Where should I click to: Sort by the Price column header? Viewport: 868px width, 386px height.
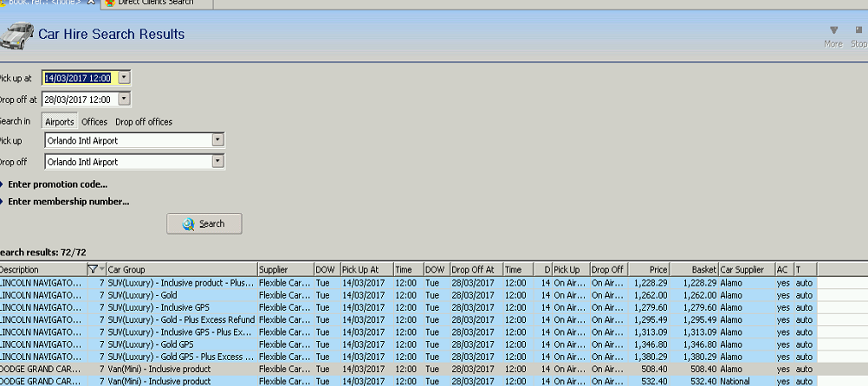[x=649, y=269]
